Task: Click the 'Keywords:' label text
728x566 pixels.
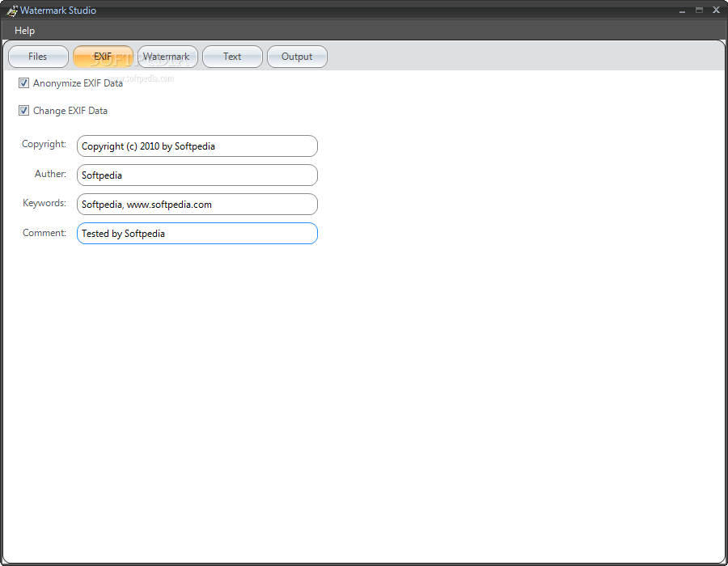Action: pos(44,203)
